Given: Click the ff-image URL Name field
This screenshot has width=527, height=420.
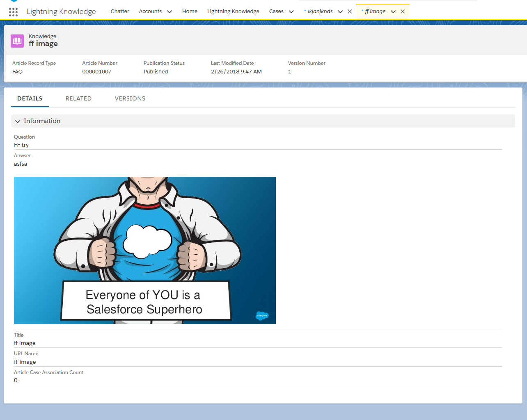Looking at the screenshot, I should click(25, 362).
